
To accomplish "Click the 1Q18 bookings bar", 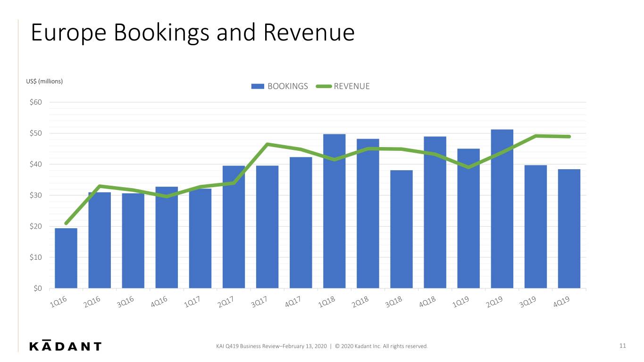I will point(335,211).
